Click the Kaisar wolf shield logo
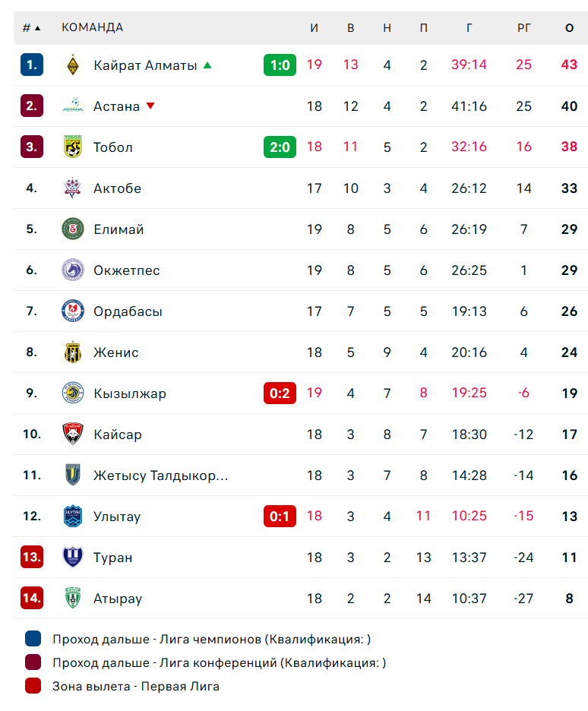This screenshot has height=711, width=588. click(x=72, y=434)
